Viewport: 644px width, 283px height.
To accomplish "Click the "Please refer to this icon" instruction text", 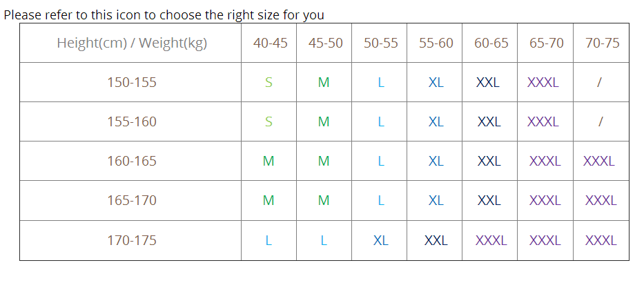I will 164,14.
